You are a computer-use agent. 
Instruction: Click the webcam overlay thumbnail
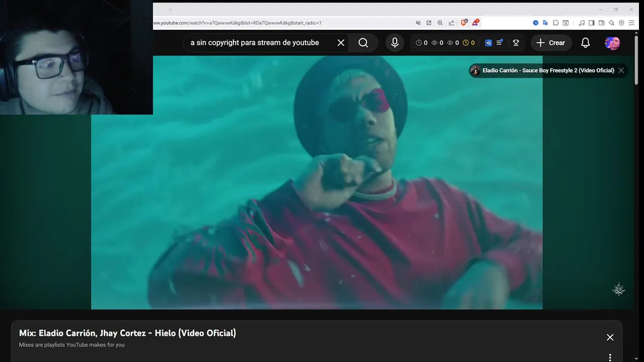(x=76, y=57)
